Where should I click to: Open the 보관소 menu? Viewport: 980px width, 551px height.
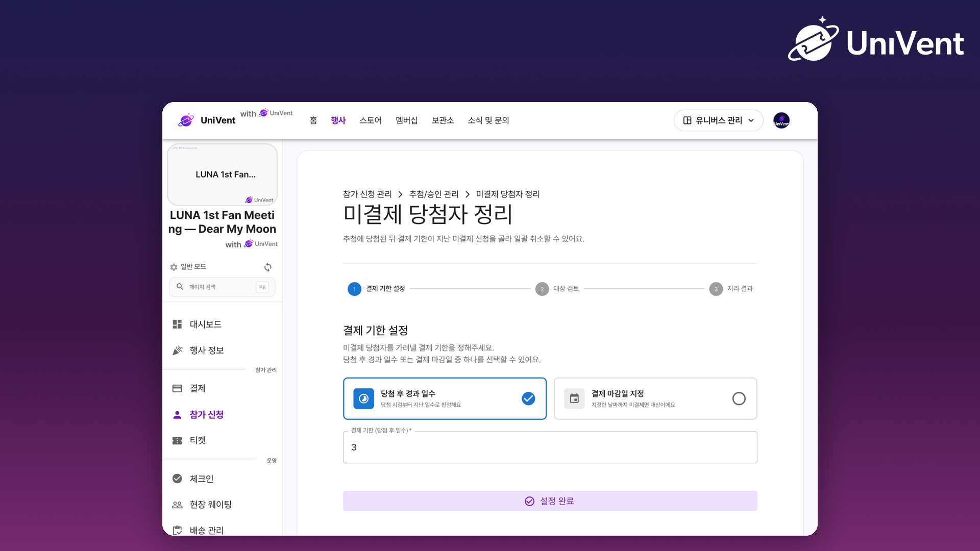pos(443,120)
